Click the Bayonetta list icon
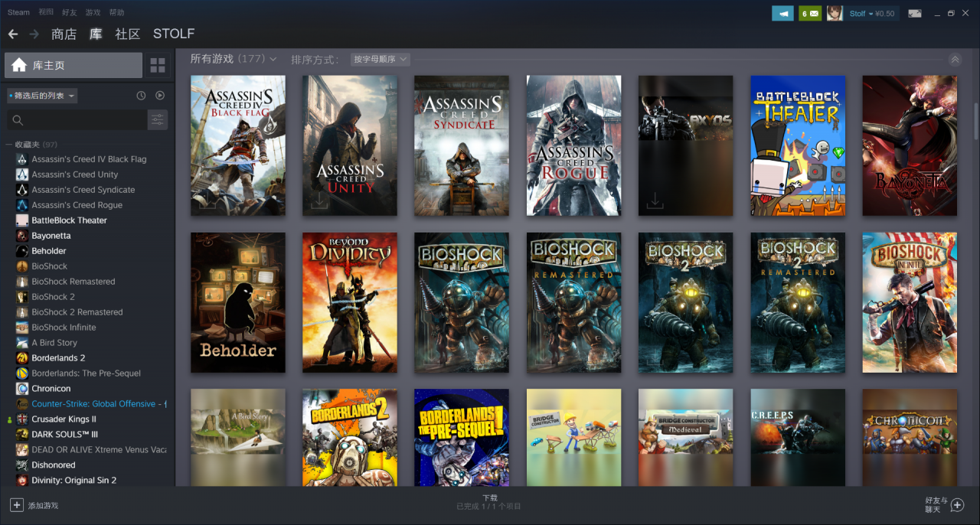This screenshot has width=980, height=525. (x=22, y=236)
